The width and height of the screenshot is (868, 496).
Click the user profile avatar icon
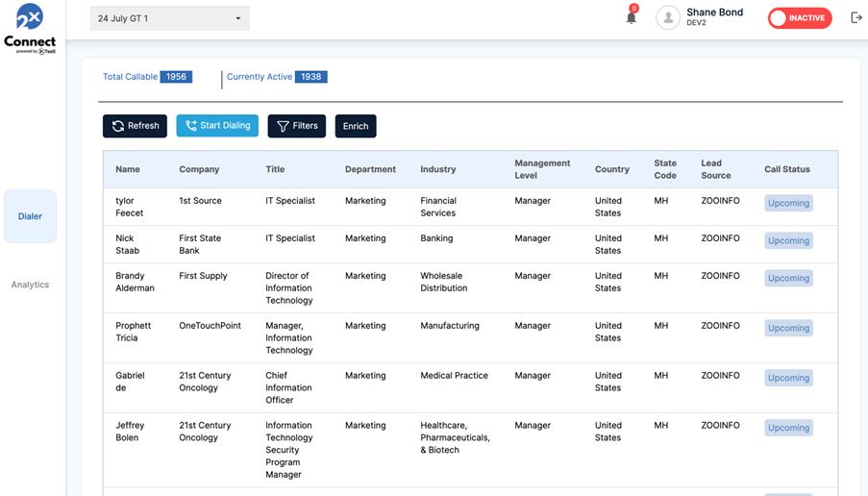coord(668,17)
